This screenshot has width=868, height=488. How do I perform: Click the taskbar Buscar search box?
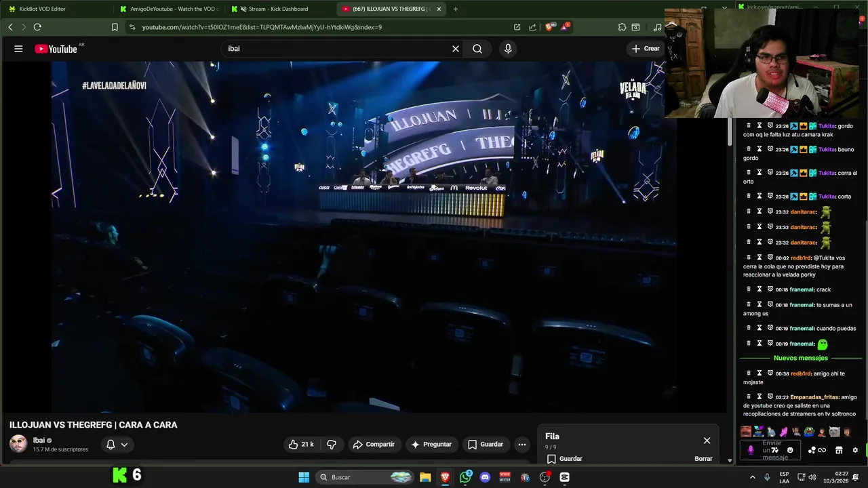pyautogui.click(x=365, y=477)
